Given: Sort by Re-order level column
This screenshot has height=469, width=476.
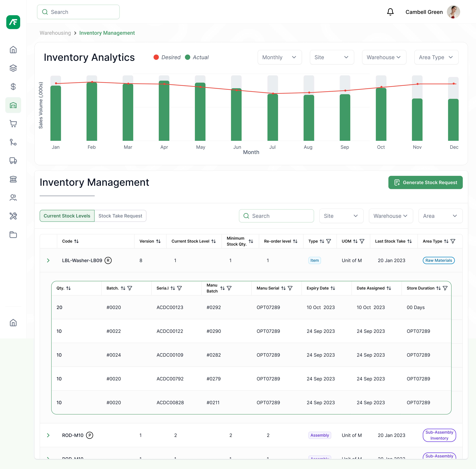Looking at the screenshot, I should 295,241.
